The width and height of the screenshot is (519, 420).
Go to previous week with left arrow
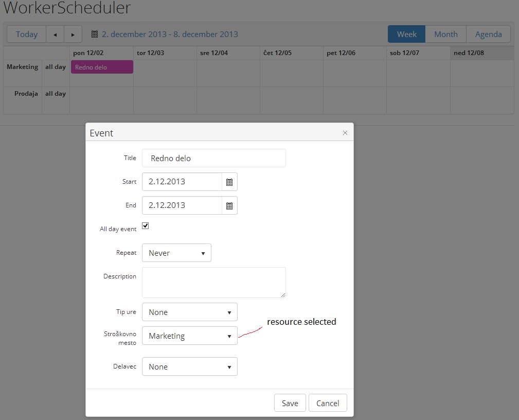coord(55,34)
